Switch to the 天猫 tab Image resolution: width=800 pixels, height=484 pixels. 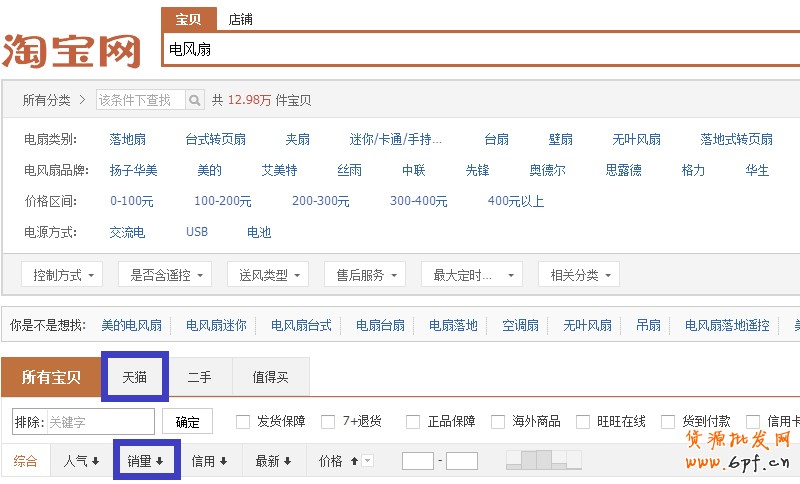[x=135, y=377]
